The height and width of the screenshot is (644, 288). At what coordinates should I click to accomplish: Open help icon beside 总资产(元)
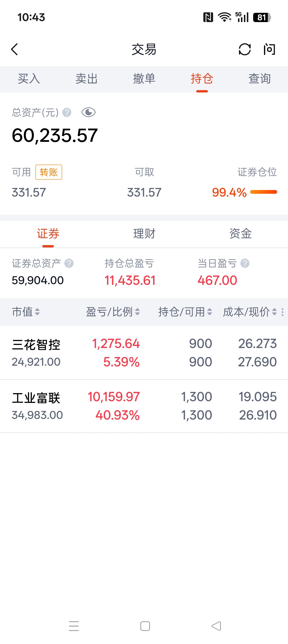[67, 112]
